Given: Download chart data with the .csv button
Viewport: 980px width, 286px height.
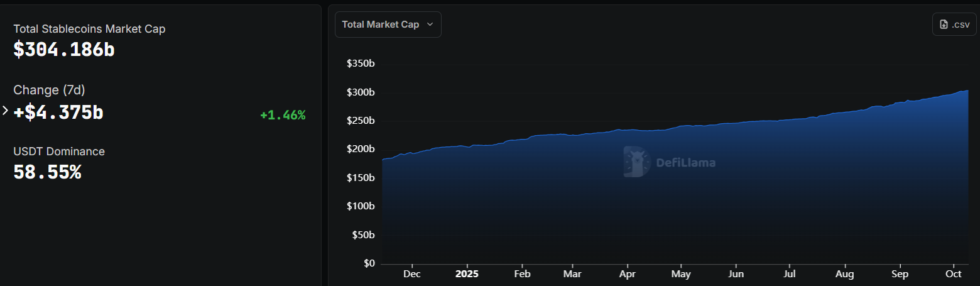Looking at the screenshot, I should [954, 25].
